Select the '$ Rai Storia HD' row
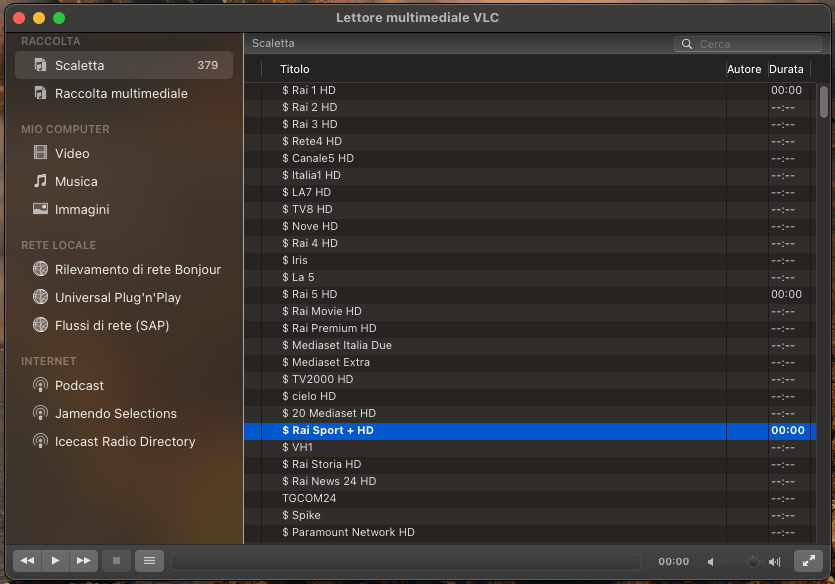Image resolution: width=835 pixels, height=584 pixels. pos(530,465)
